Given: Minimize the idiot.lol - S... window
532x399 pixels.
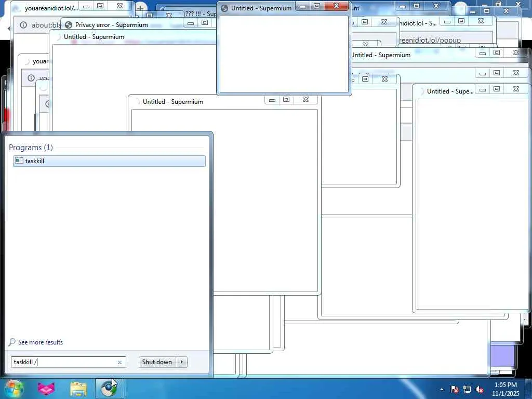Looking at the screenshot, I should pyautogui.click(x=447, y=21).
